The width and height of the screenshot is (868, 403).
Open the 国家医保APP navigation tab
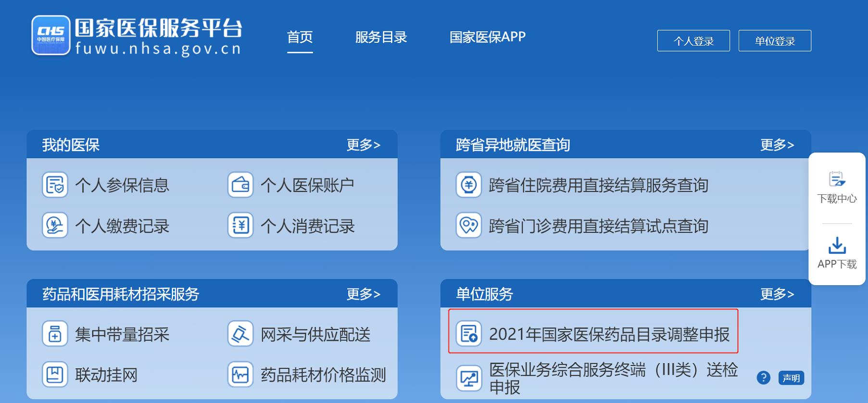[x=488, y=37]
